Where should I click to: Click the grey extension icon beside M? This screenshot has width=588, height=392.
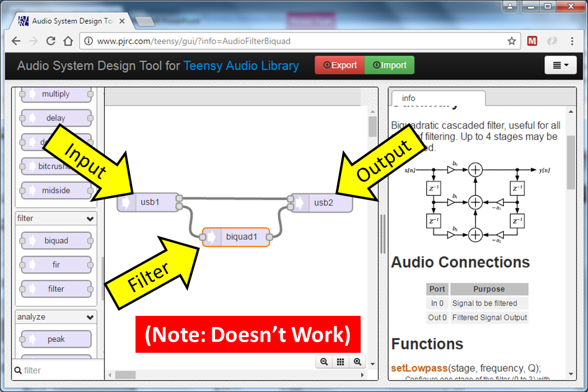[552, 41]
